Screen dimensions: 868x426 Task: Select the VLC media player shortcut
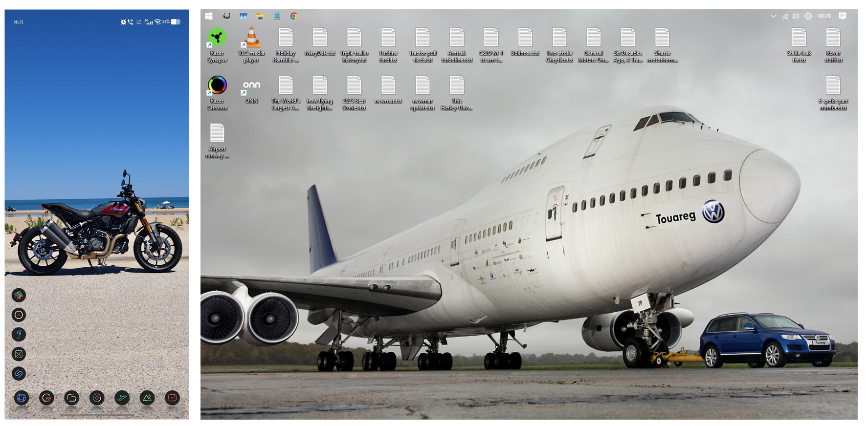tap(251, 45)
